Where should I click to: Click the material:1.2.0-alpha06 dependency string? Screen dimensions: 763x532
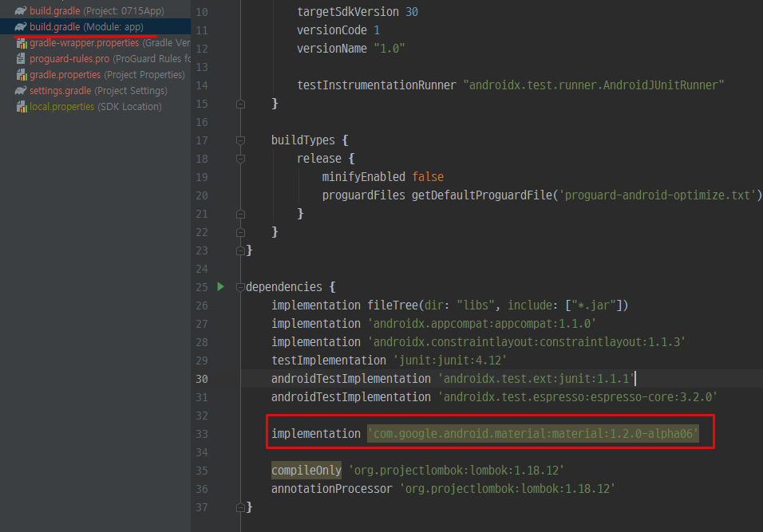pyautogui.click(x=533, y=433)
